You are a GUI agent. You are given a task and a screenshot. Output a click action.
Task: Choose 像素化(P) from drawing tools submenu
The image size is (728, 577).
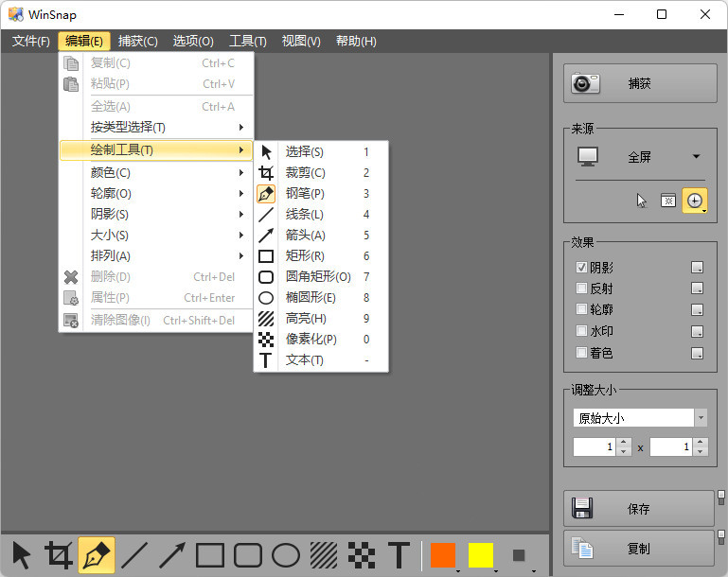coord(321,340)
